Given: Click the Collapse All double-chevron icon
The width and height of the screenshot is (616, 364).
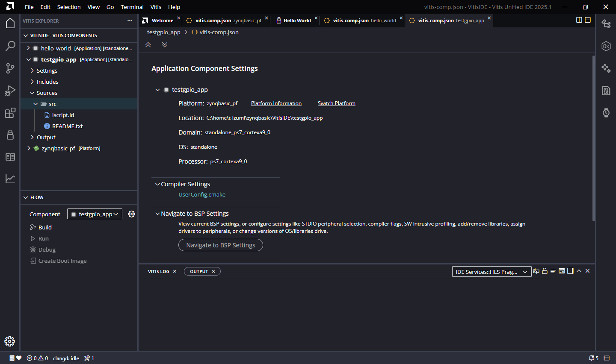Looking at the screenshot, I should (148, 45).
